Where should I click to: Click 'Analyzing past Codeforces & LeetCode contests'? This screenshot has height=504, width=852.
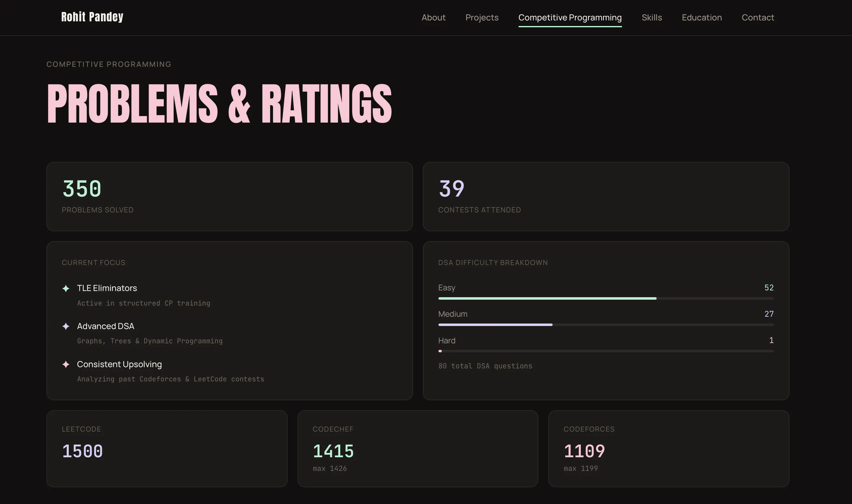(x=171, y=379)
